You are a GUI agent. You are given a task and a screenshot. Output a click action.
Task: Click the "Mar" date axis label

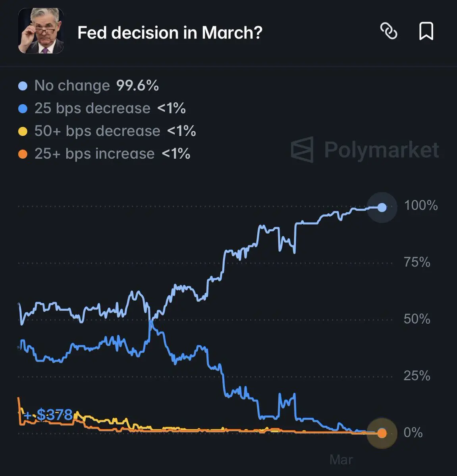coord(341,460)
